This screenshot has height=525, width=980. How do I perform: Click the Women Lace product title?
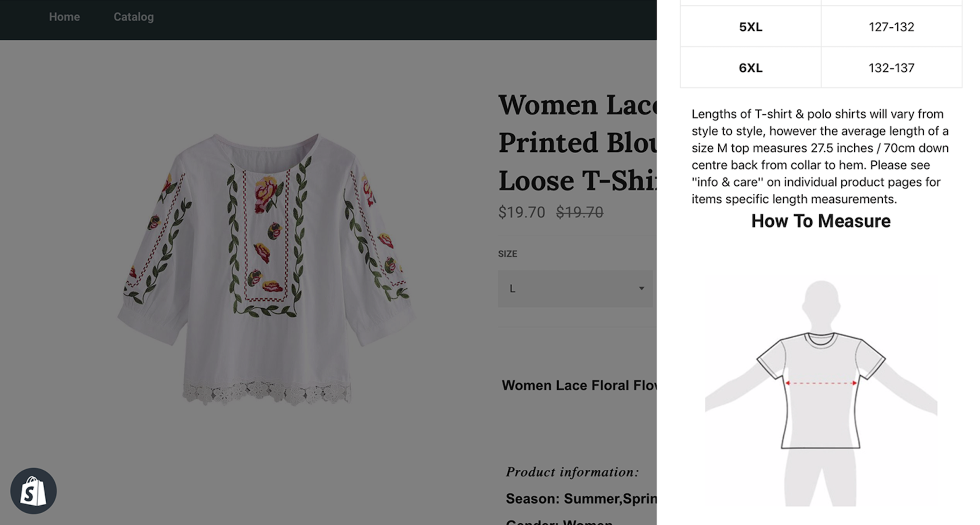coord(577,143)
